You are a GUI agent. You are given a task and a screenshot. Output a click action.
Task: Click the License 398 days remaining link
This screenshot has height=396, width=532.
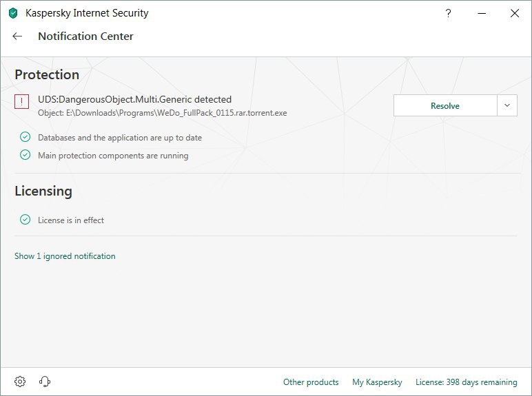point(466,382)
